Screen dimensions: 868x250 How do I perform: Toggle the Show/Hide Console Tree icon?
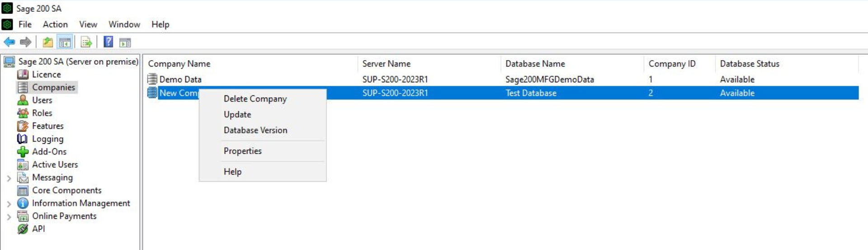65,42
